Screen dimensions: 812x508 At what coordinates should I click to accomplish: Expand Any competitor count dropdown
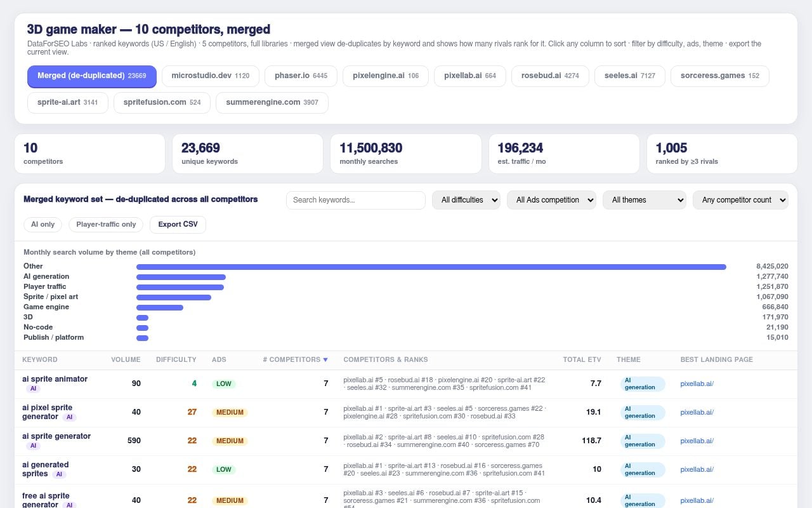740,200
